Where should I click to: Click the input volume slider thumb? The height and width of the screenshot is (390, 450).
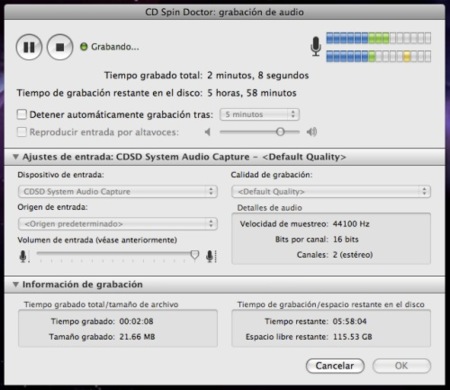coord(195,255)
